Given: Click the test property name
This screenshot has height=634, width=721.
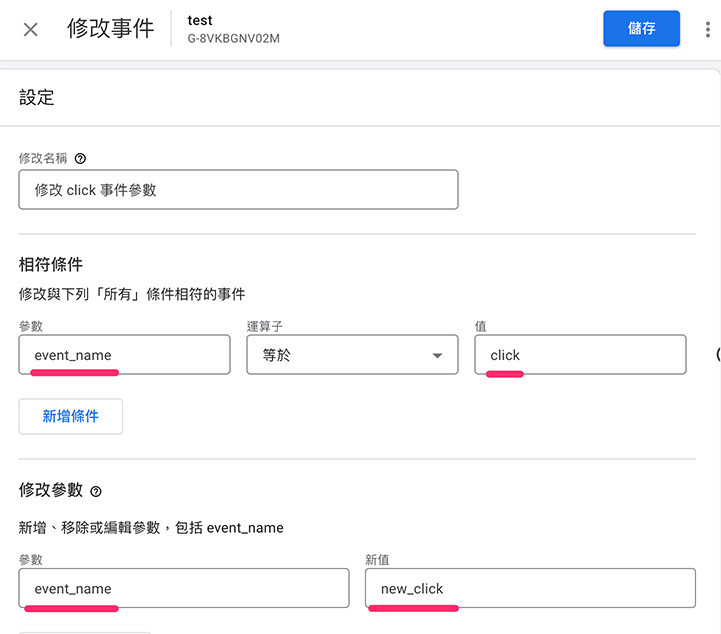Looking at the screenshot, I should (200, 20).
